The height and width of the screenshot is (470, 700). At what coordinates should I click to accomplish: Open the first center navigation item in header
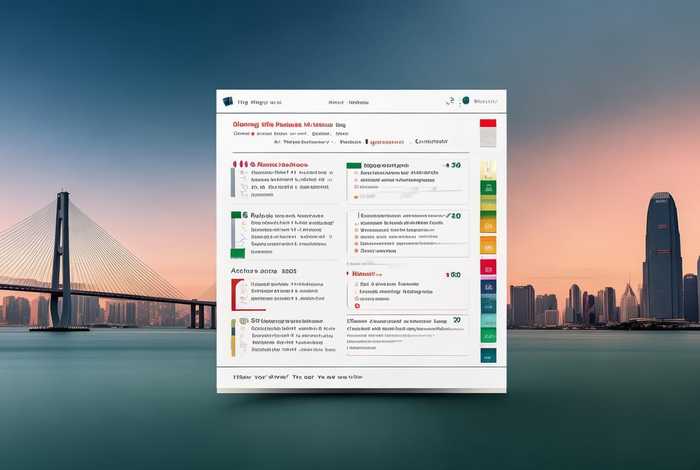(335, 102)
